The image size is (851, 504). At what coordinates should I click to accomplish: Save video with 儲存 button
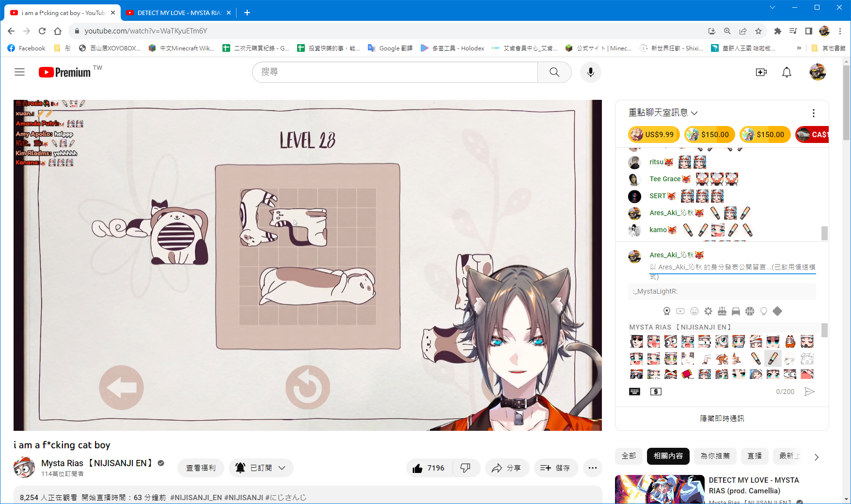[x=555, y=468]
